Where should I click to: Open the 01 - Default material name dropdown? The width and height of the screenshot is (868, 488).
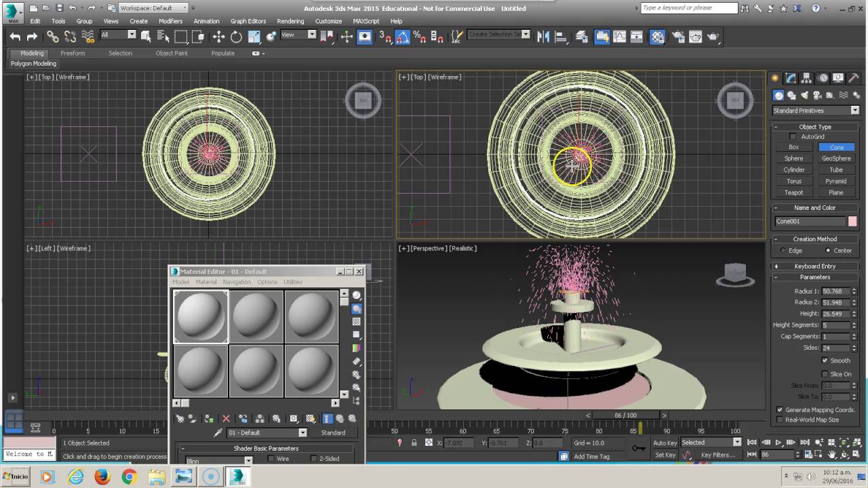(x=267, y=432)
